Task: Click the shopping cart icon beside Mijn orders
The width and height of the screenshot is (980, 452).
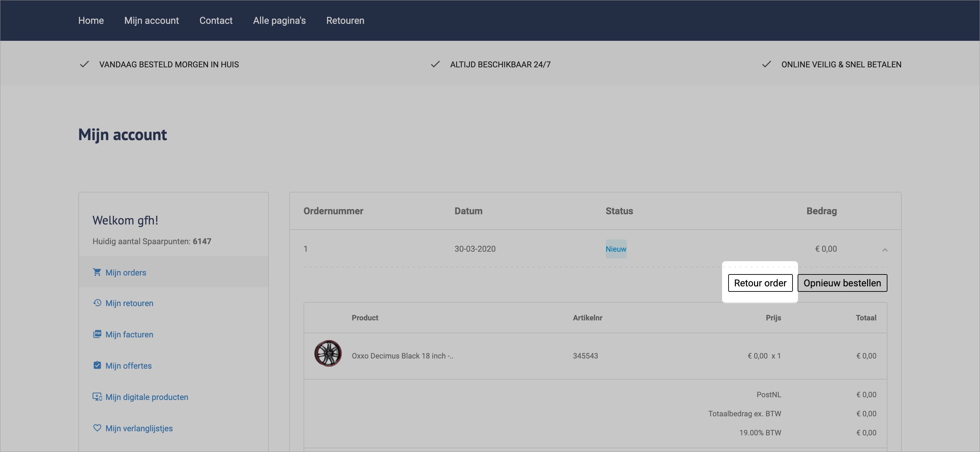Action: [97, 272]
